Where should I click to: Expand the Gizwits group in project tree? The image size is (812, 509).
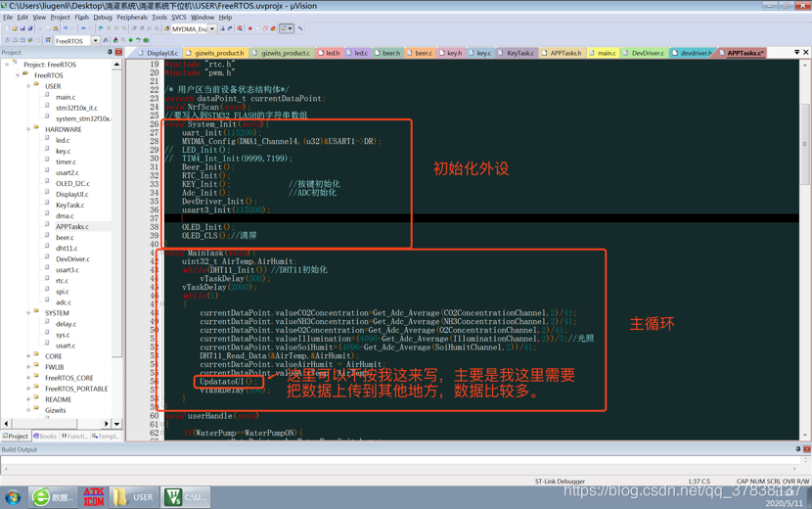[28, 410]
